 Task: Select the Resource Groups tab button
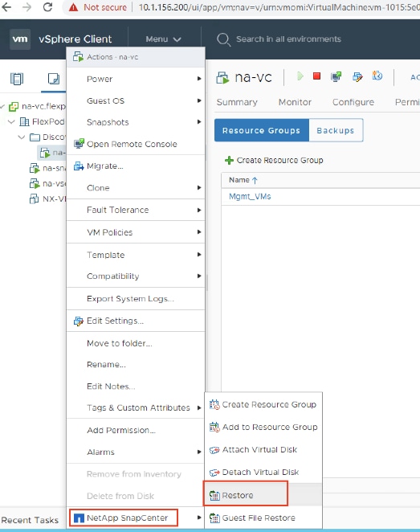[x=261, y=130]
